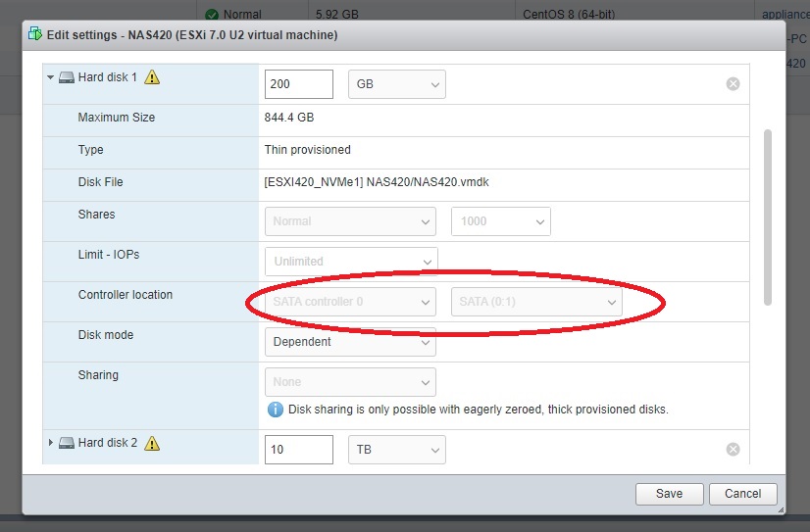Click the dialog resize grip in the corner

[x=781, y=509]
